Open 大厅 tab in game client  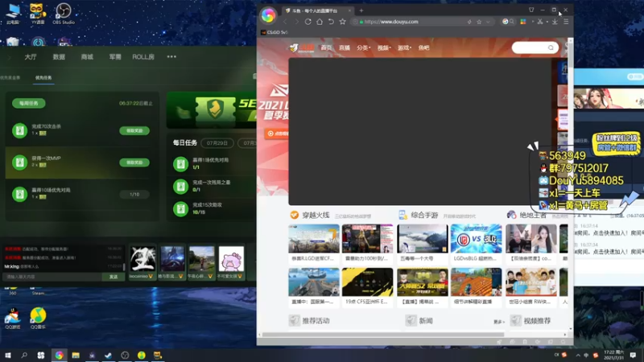pyautogui.click(x=31, y=56)
